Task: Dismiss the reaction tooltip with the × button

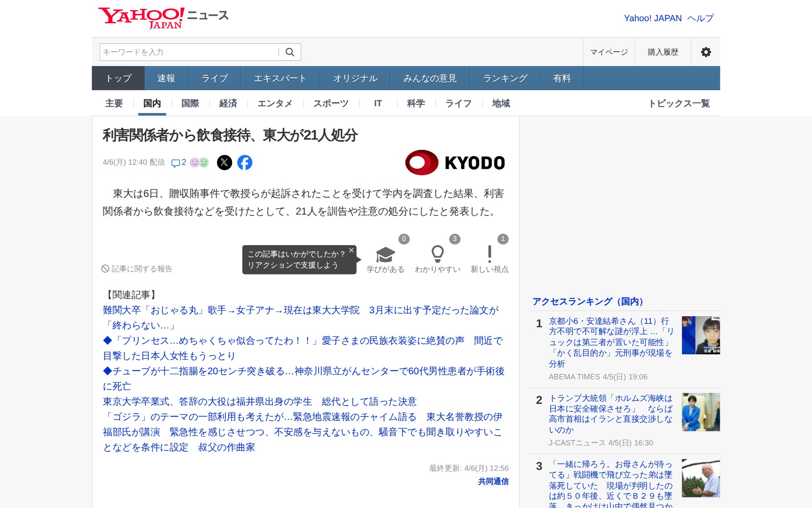Action: (x=351, y=250)
